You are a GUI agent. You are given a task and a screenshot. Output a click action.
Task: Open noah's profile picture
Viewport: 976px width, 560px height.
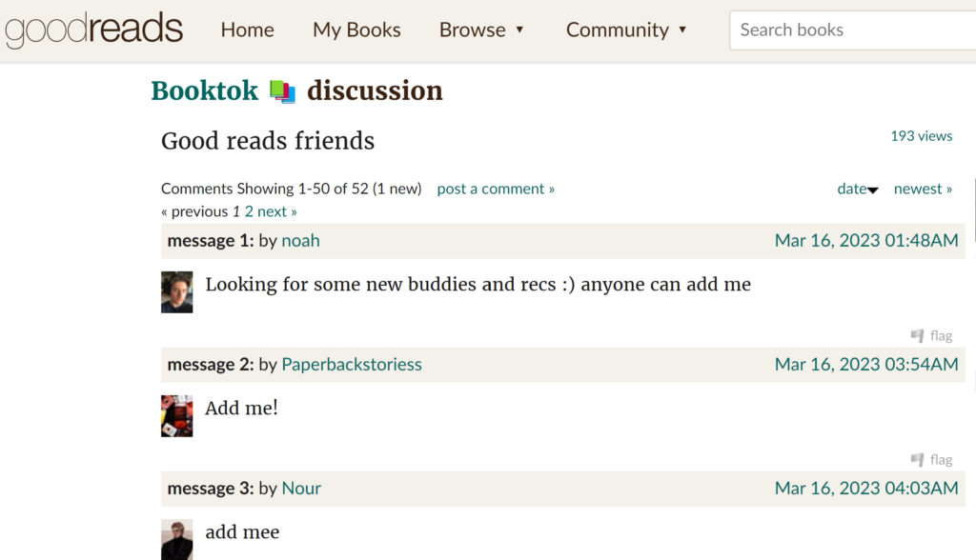(x=176, y=291)
